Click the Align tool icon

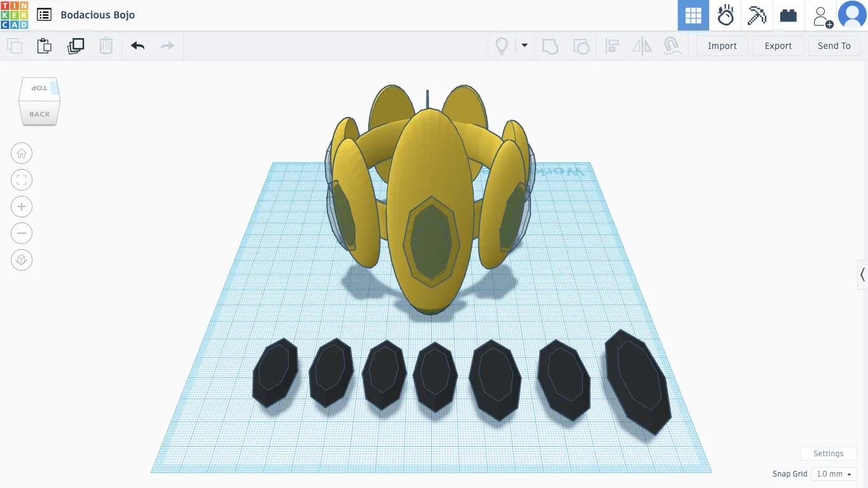(612, 46)
